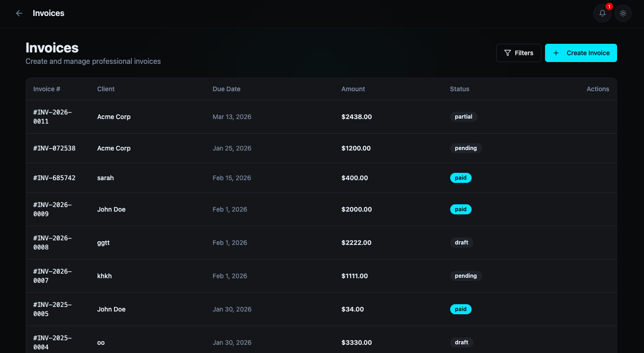Click the red notification count badge
The image size is (644, 353).
[x=609, y=7]
